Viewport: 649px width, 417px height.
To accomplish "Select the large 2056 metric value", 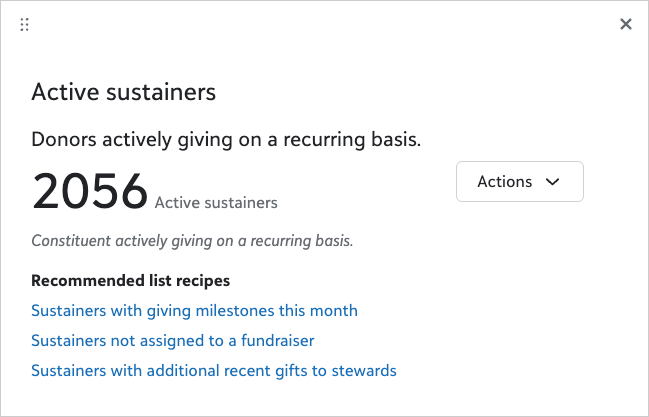I will pyautogui.click(x=90, y=191).
